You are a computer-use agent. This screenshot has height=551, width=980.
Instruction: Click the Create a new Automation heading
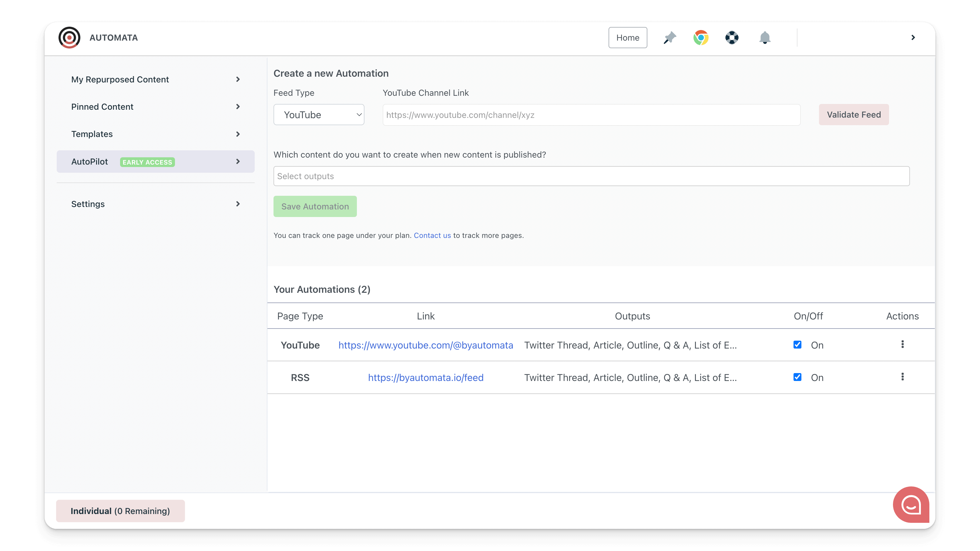[x=331, y=73]
